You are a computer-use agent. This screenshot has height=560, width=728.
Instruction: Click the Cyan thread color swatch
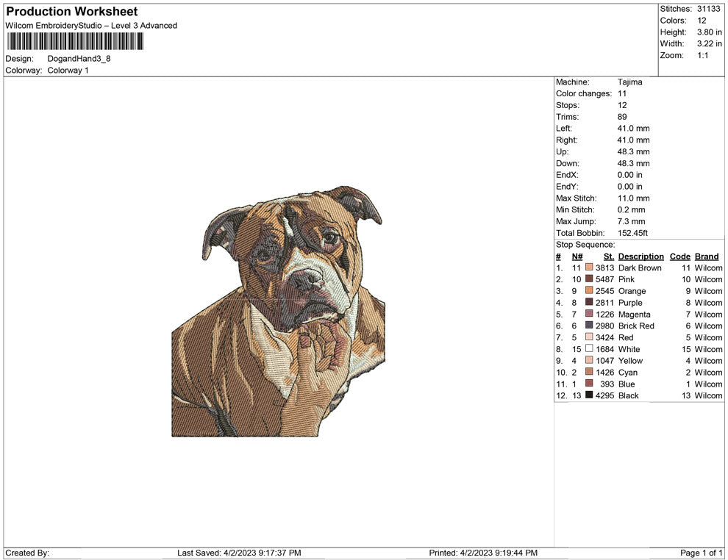pyautogui.click(x=589, y=372)
